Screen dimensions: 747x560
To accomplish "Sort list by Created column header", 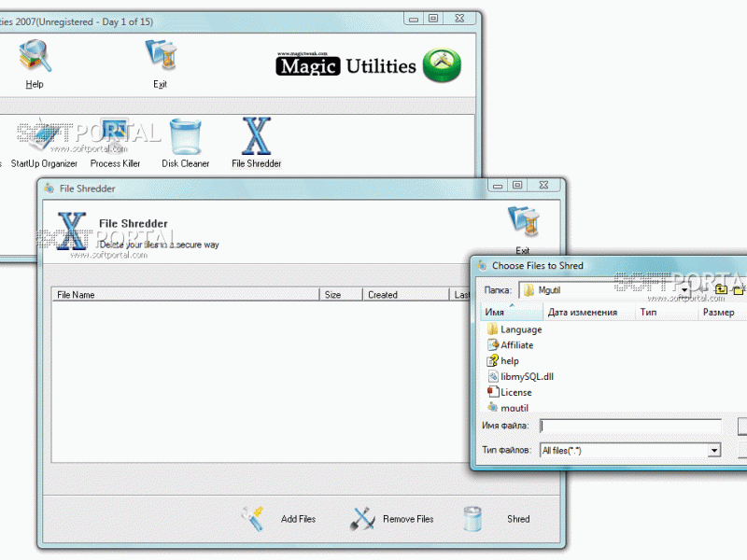I will pos(405,295).
